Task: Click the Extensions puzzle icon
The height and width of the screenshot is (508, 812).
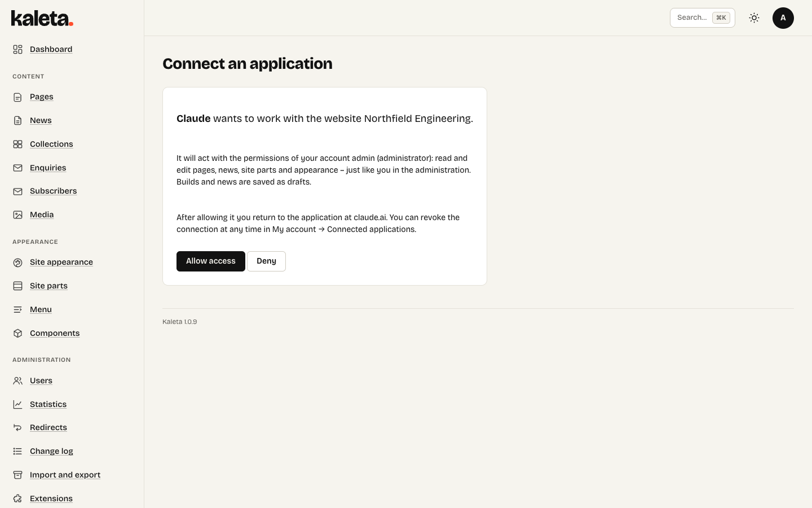Action: pyautogui.click(x=18, y=499)
